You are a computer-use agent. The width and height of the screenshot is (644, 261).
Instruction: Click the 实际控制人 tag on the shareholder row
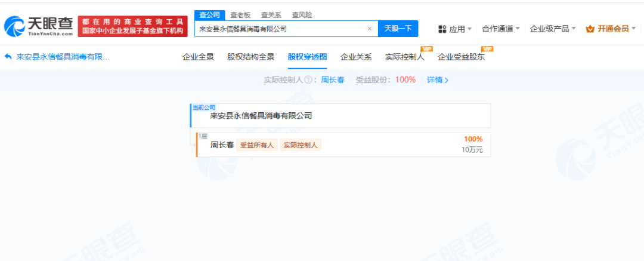tap(301, 145)
